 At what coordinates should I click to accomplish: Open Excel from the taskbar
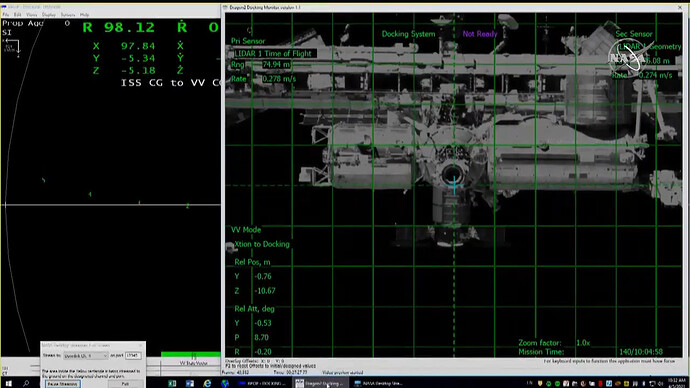tap(172, 384)
